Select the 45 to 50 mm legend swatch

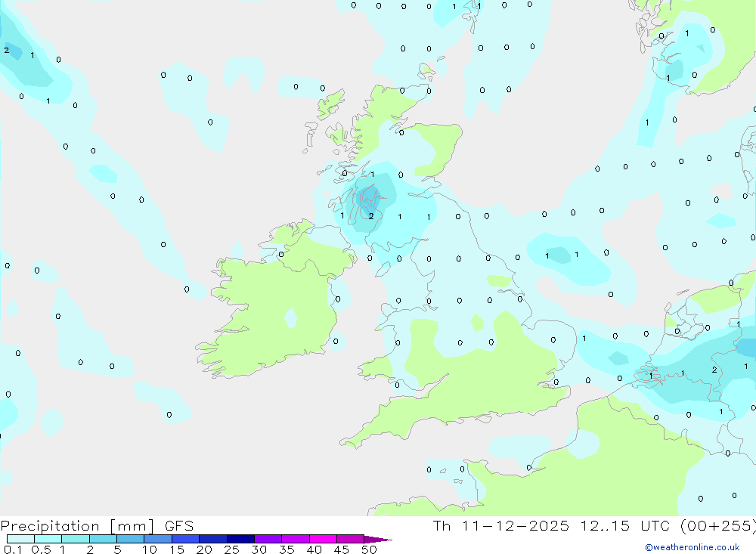(x=350, y=539)
